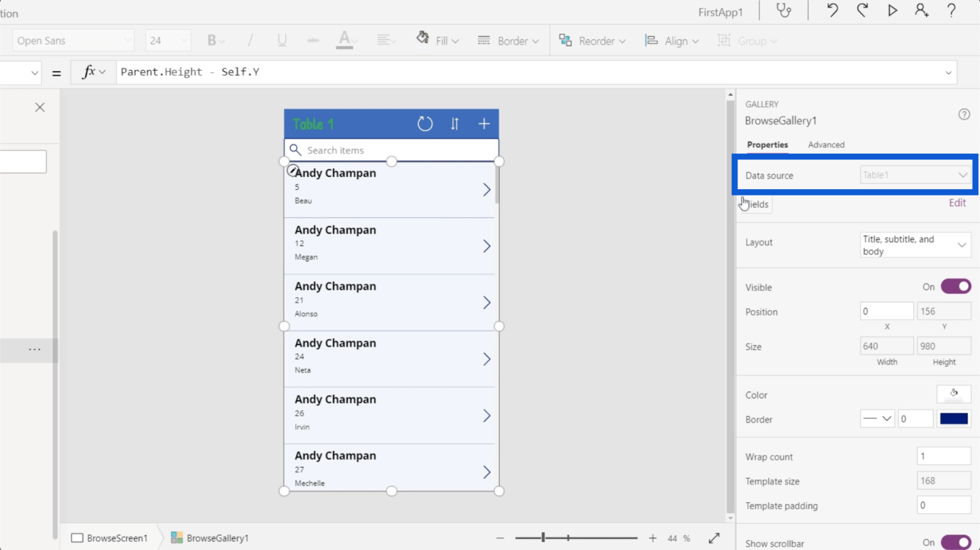
Task: Open the font color picker
Action: click(346, 40)
